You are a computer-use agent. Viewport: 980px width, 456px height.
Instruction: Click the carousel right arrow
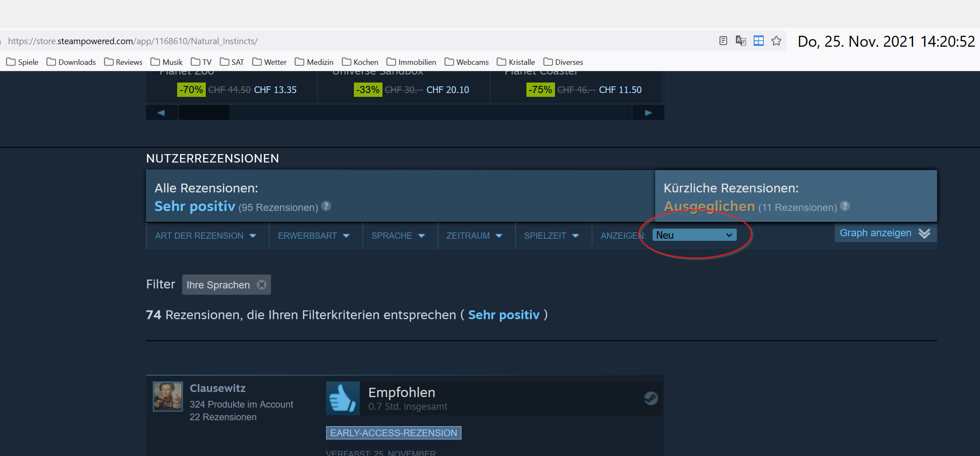648,112
